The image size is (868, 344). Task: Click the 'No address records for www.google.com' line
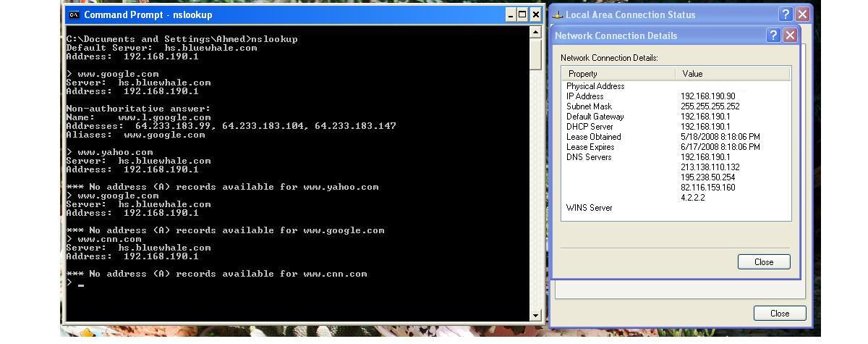point(225,230)
